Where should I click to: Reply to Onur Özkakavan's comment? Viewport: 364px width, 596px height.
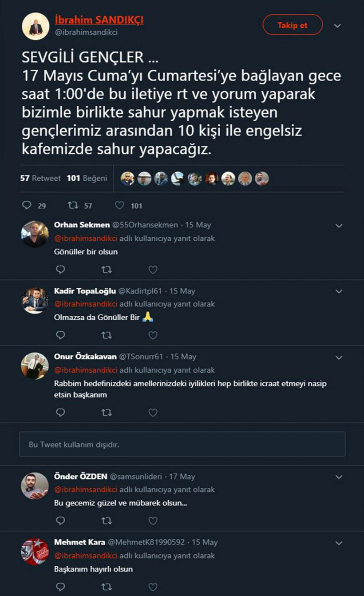coord(60,413)
